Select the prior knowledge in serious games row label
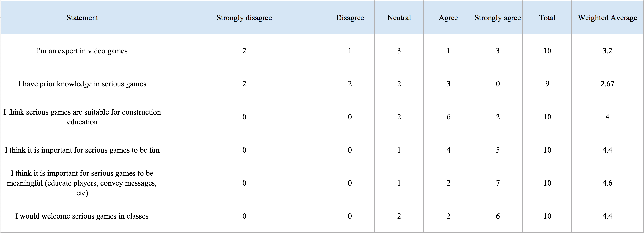644x233 pixels. [x=82, y=83]
